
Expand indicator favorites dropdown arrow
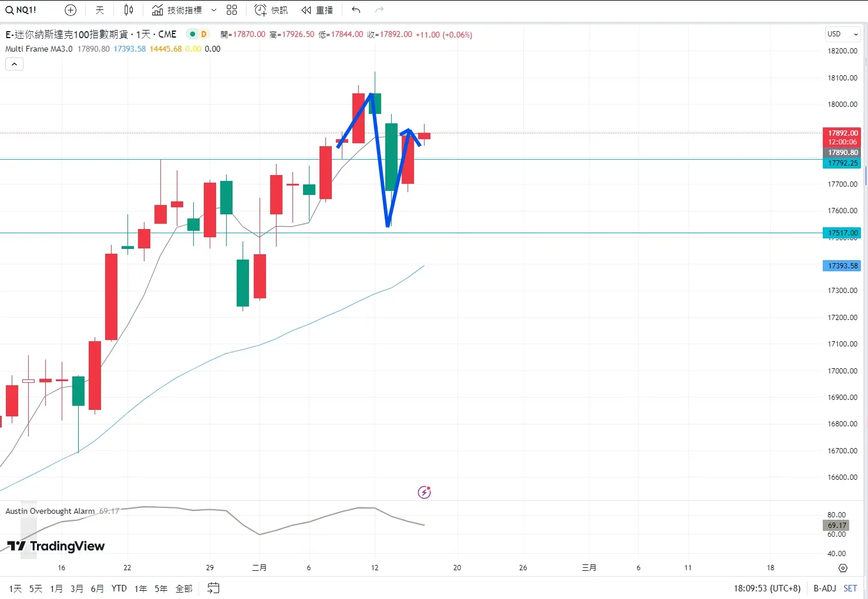pos(214,10)
